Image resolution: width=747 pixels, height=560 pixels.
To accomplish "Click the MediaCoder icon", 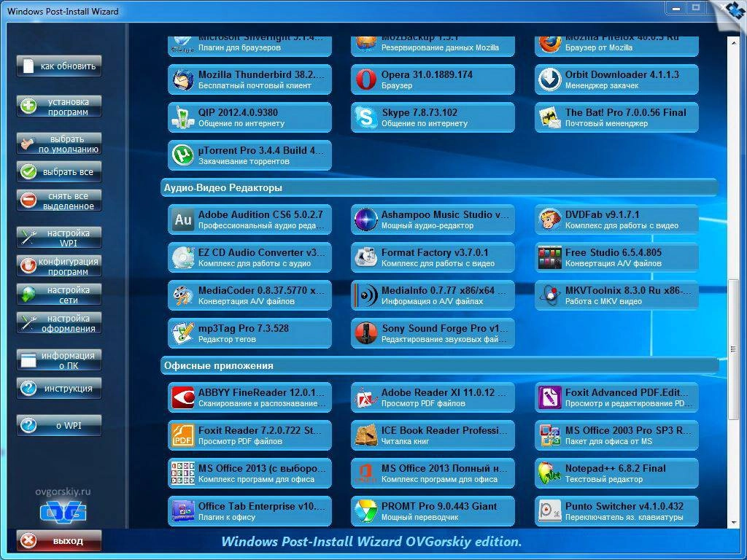I will click(x=182, y=296).
